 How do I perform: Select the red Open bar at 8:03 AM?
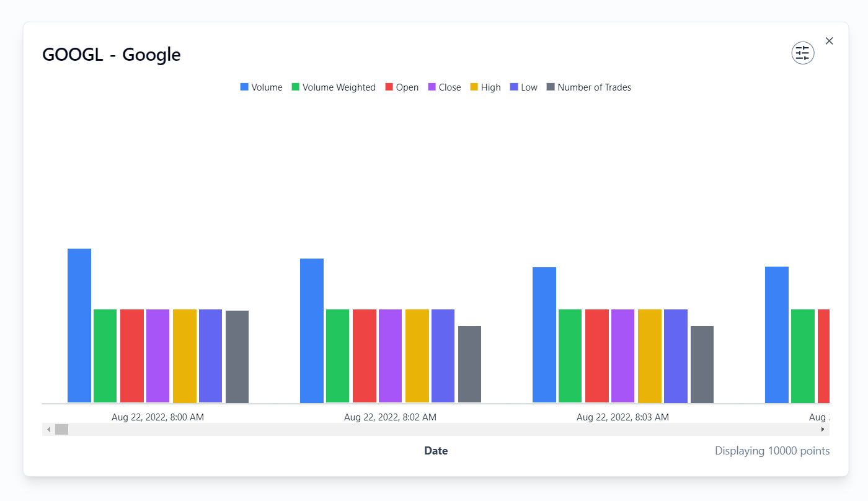tap(597, 356)
